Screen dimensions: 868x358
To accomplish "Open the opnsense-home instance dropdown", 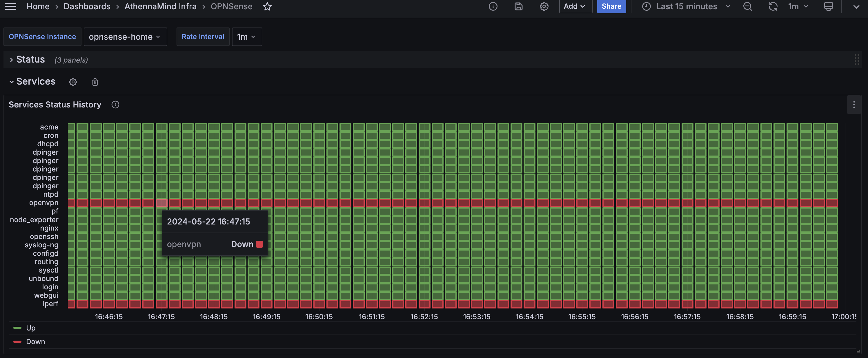I will click(x=125, y=37).
